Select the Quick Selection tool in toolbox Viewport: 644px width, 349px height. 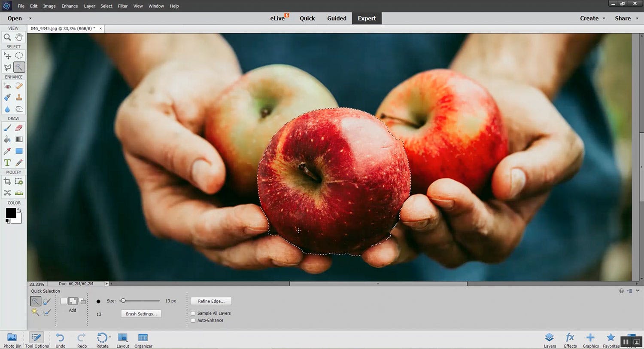point(19,67)
